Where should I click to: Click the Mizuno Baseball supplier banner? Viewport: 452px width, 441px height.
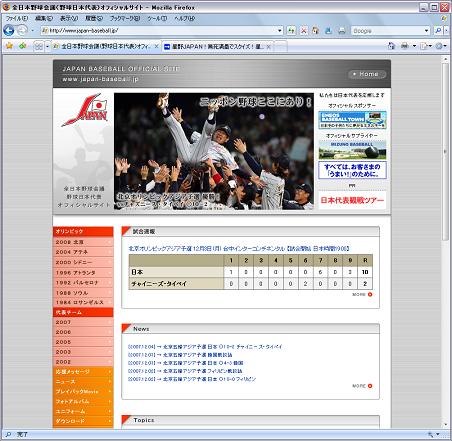[x=352, y=150]
